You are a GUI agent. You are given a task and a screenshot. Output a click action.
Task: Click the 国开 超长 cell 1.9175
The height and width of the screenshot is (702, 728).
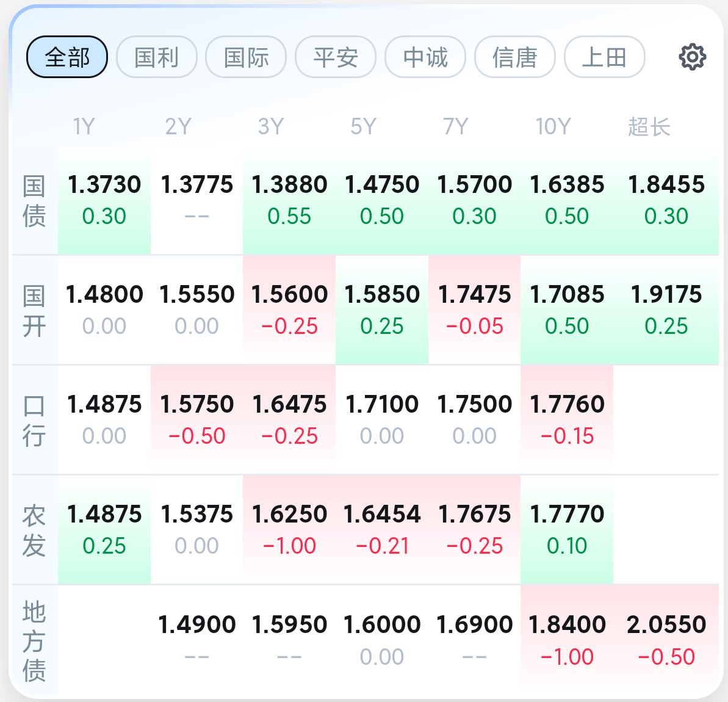coord(666,310)
